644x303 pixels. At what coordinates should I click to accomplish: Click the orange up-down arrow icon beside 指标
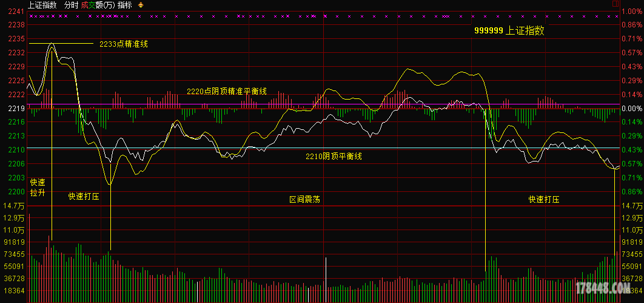click(x=141, y=5)
